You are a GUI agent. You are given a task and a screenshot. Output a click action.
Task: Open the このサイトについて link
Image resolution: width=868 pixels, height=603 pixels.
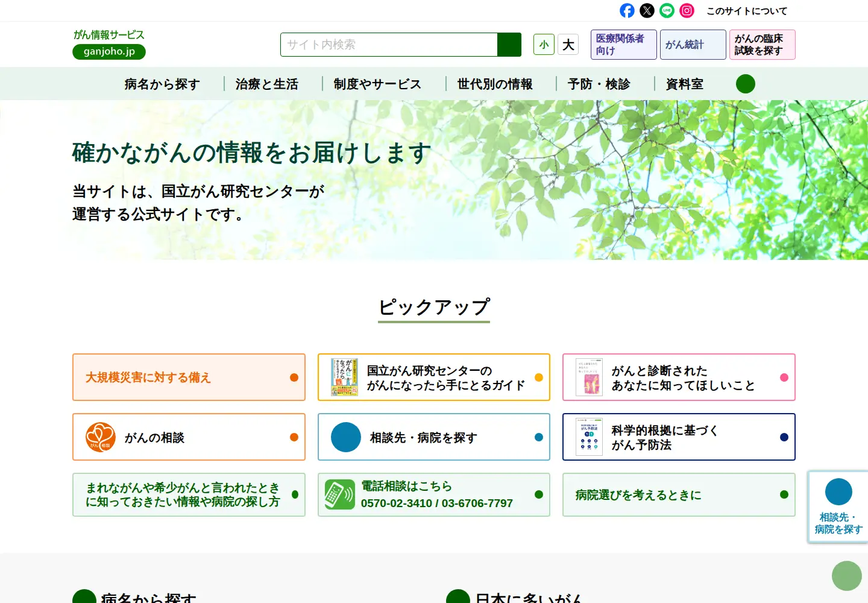click(x=747, y=11)
